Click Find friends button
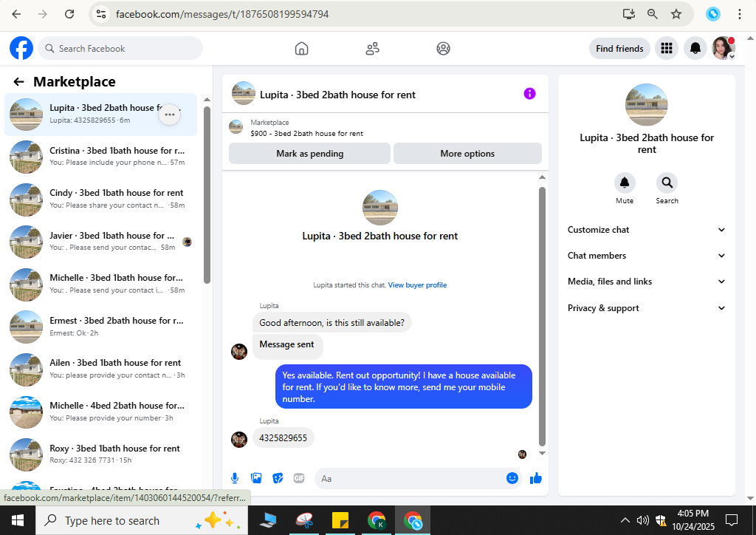This screenshot has width=756, height=535. click(619, 48)
